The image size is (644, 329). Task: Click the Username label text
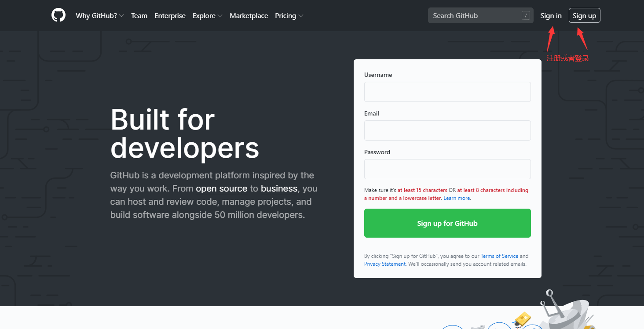[x=378, y=75]
